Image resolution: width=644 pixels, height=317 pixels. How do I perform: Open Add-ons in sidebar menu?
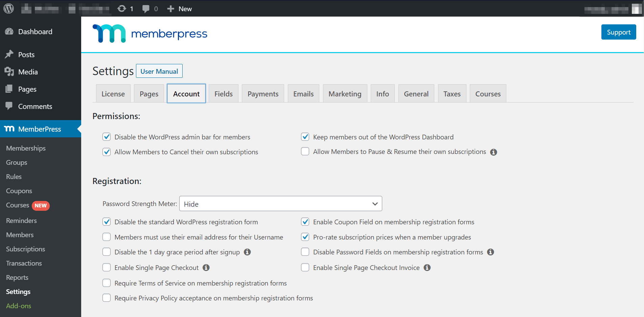(19, 306)
